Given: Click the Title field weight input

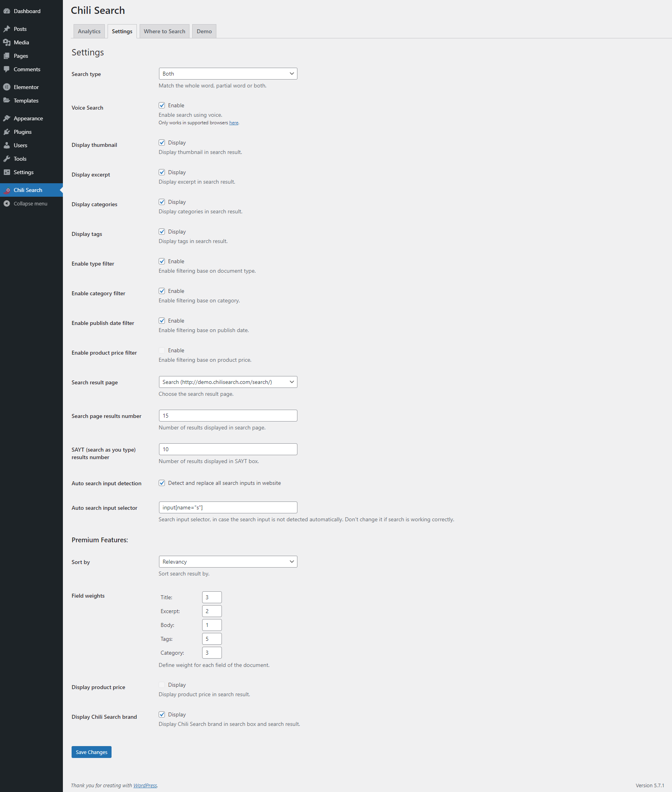Looking at the screenshot, I should pos(212,597).
